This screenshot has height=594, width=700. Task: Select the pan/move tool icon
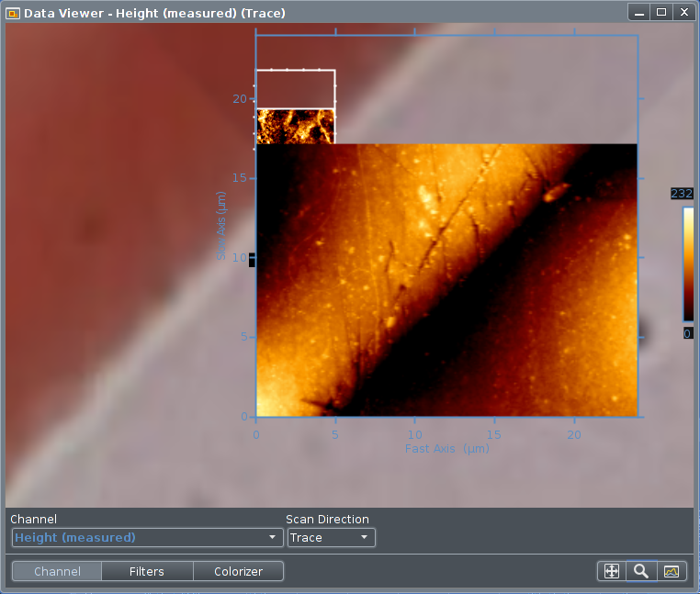pyautogui.click(x=612, y=571)
